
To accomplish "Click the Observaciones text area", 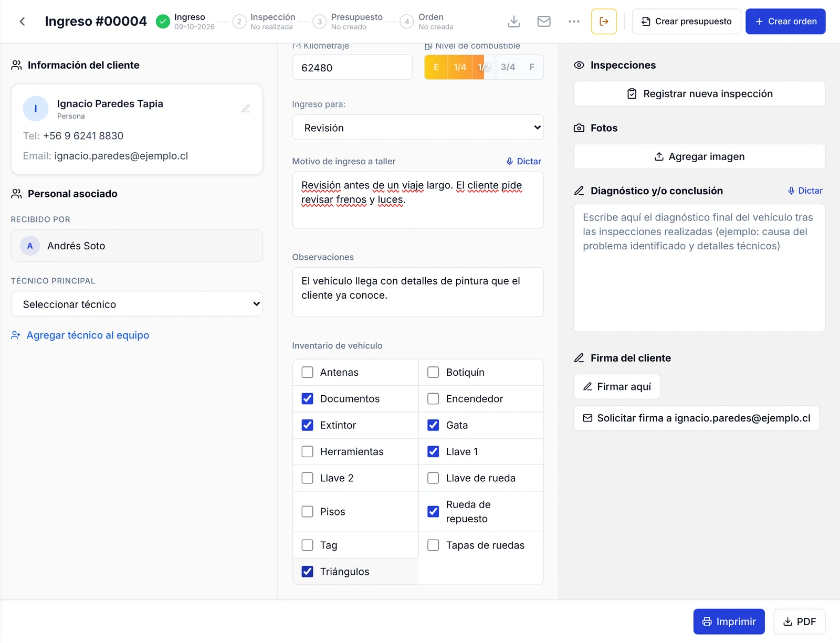I will click(x=418, y=292).
